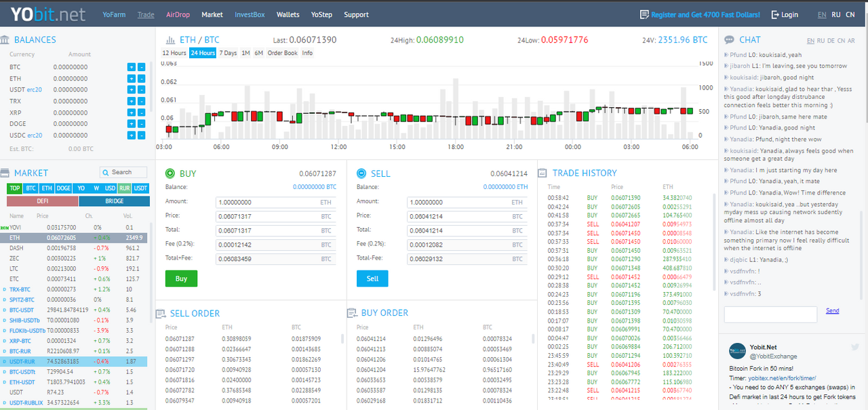Click the bank icon beside BALANCES
This screenshot has width=868, height=410.
pyautogui.click(x=5, y=40)
